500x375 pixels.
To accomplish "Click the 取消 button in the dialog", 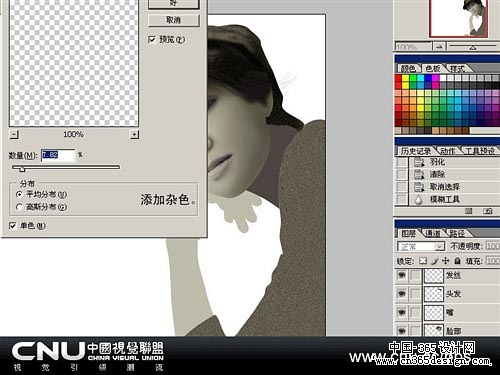I will point(174,20).
